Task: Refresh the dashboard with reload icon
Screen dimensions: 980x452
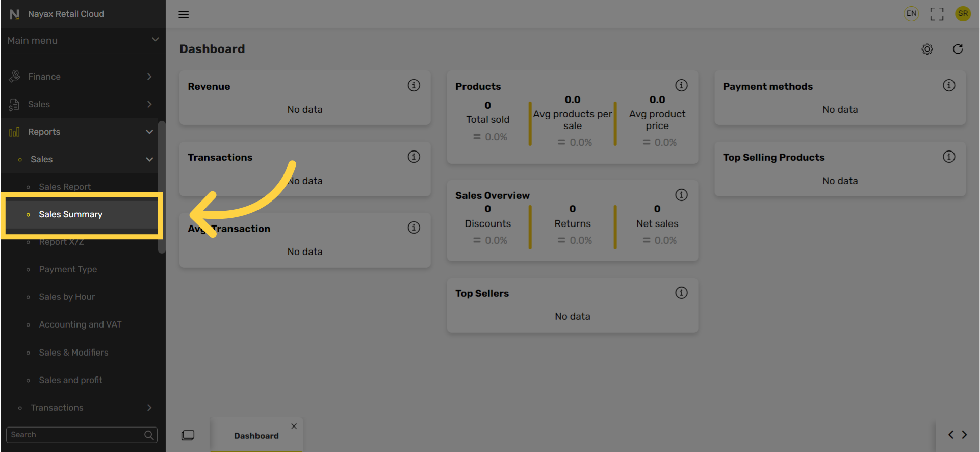Action: (x=958, y=49)
